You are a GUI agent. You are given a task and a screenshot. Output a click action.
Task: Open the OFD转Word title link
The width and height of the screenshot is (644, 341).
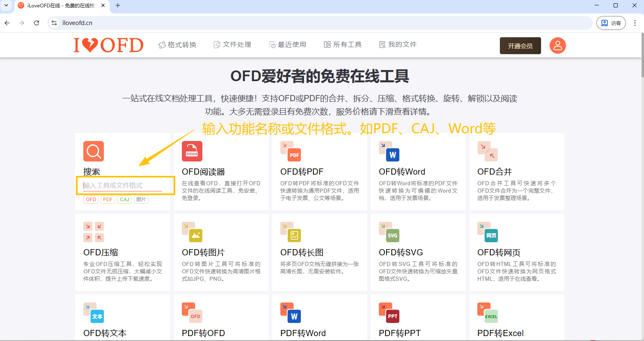pos(402,172)
